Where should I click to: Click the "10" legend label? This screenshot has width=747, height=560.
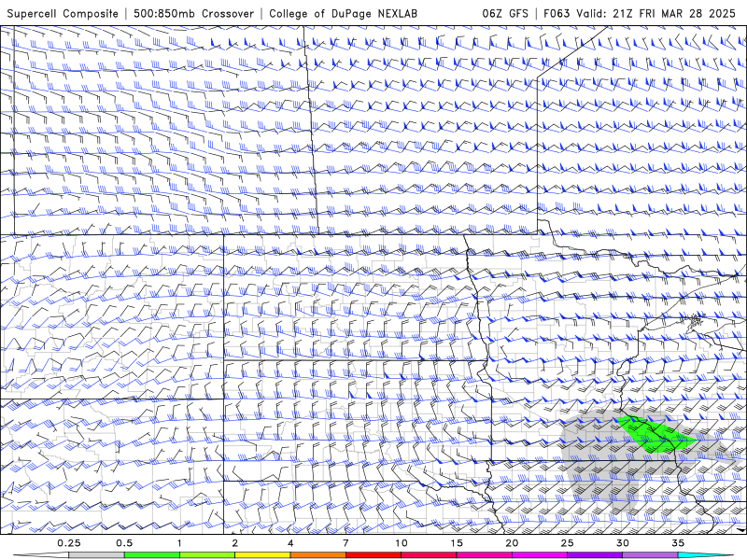(x=402, y=543)
